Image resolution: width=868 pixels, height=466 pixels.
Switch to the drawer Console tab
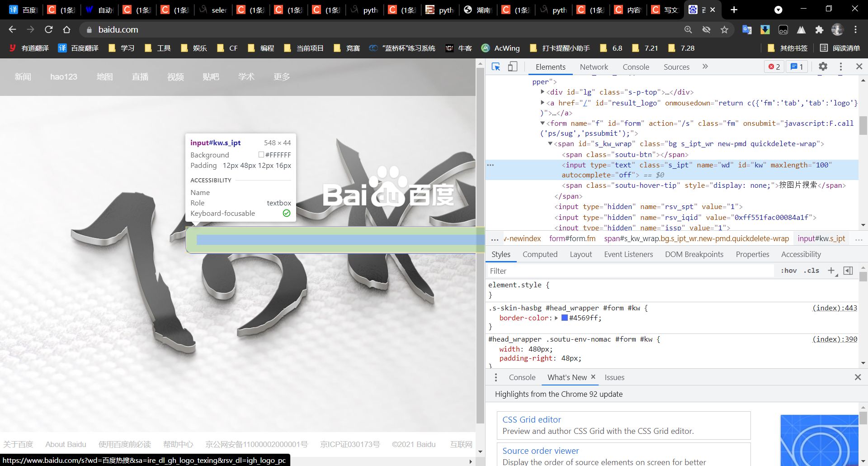(522, 377)
